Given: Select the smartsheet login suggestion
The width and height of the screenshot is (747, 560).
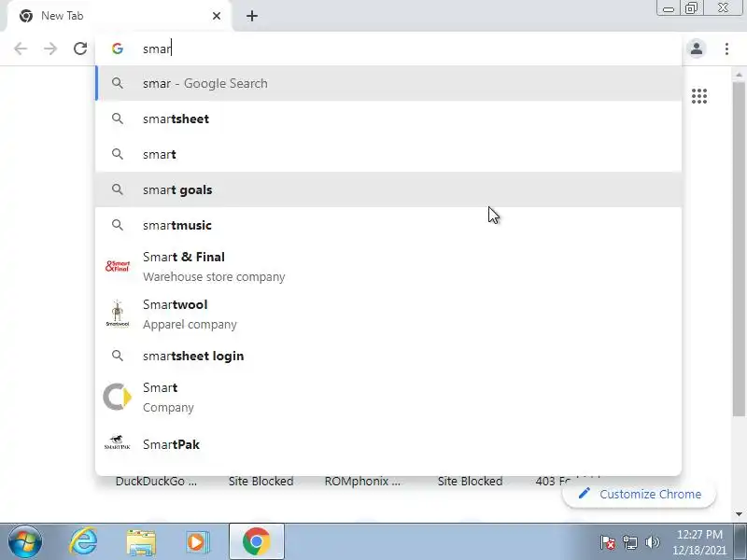Looking at the screenshot, I should click(388, 356).
